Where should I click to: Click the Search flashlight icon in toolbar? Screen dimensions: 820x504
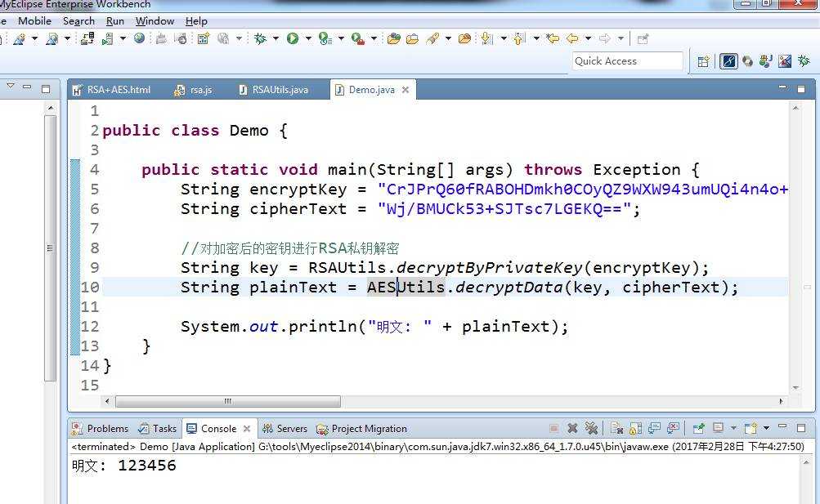[432, 38]
